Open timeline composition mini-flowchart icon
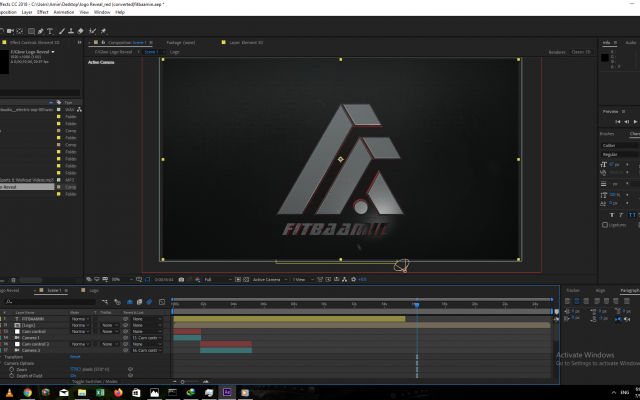The image size is (640, 400). click(x=105, y=302)
